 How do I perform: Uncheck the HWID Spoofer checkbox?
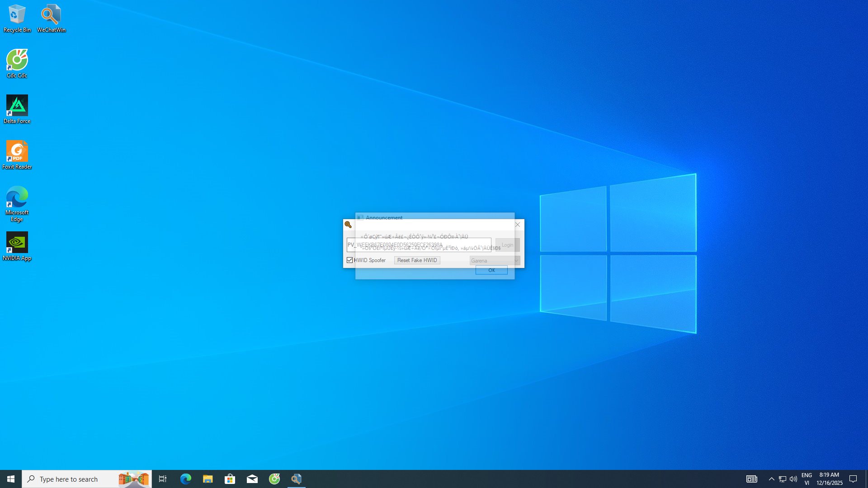pyautogui.click(x=349, y=260)
